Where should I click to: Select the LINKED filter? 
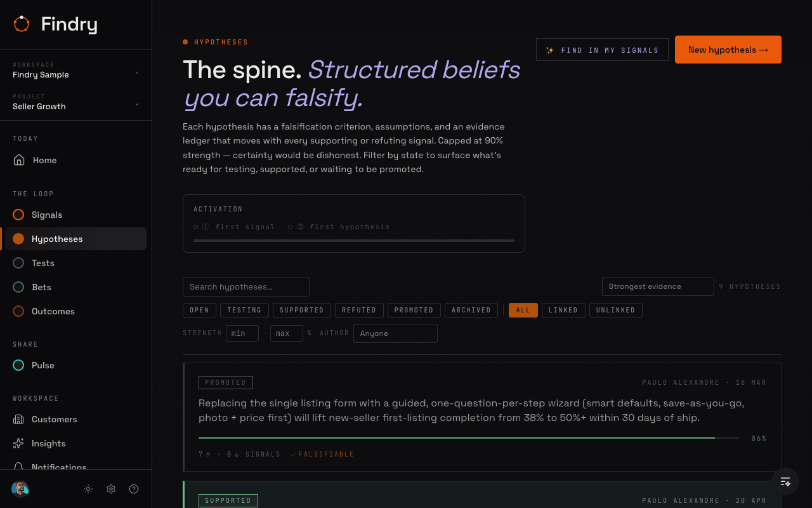(x=563, y=310)
